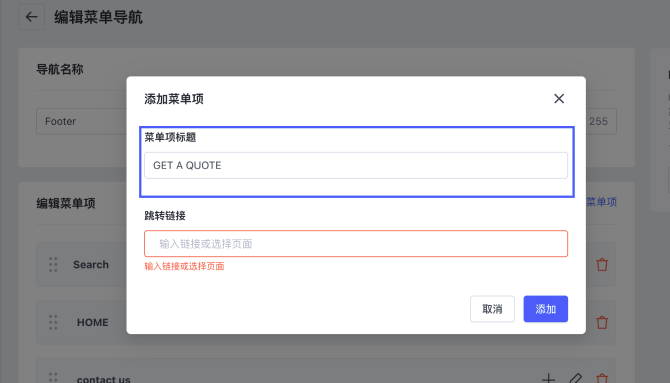
Task: Edit the contact us item with pencil icon
Action: click(x=576, y=378)
